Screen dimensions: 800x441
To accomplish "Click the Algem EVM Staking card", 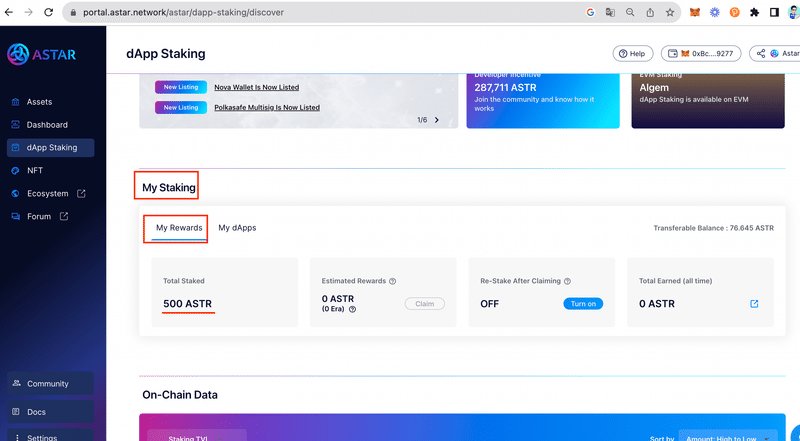I will pyautogui.click(x=708, y=101).
